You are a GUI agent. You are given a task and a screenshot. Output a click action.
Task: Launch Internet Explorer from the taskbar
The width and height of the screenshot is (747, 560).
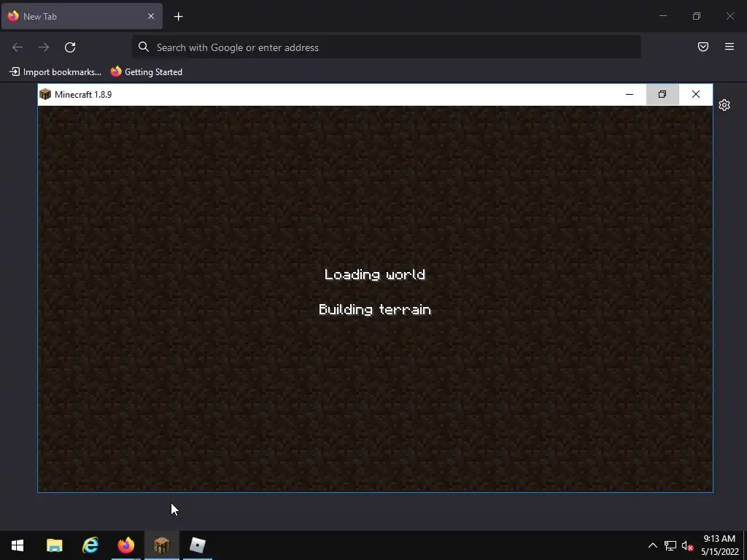click(90, 545)
